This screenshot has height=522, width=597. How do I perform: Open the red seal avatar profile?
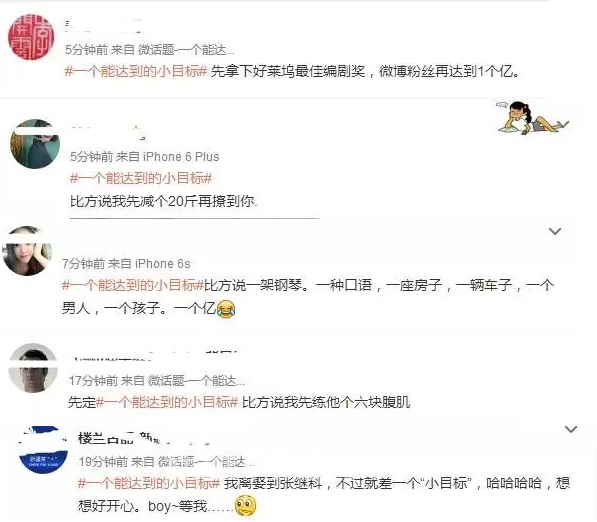click(x=31, y=37)
